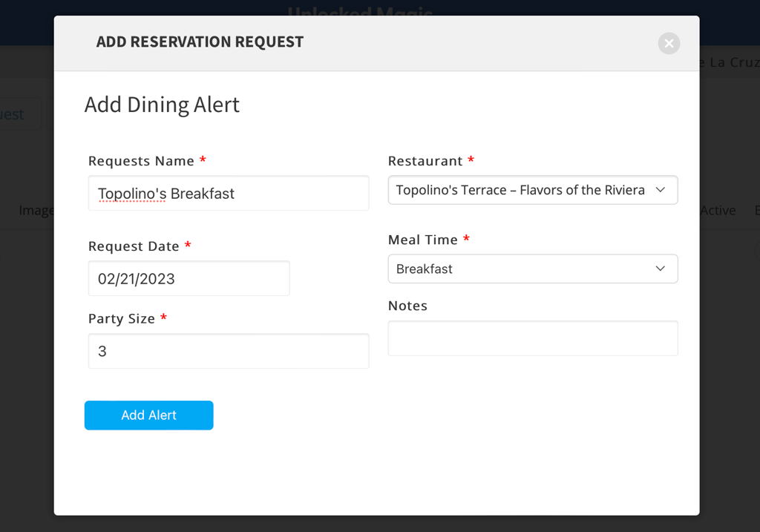The width and height of the screenshot is (760, 532).
Task: Click the Party Size input box
Action: [x=228, y=351]
